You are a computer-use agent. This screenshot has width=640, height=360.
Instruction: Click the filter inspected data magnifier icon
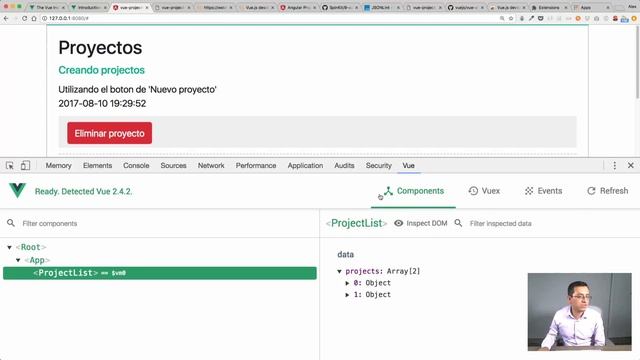[x=458, y=223]
